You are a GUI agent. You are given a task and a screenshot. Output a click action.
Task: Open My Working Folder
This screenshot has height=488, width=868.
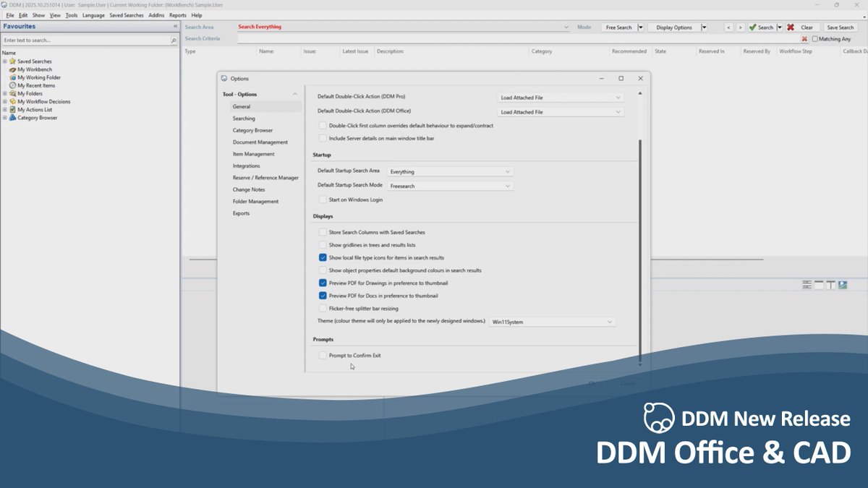coord(13,77)
